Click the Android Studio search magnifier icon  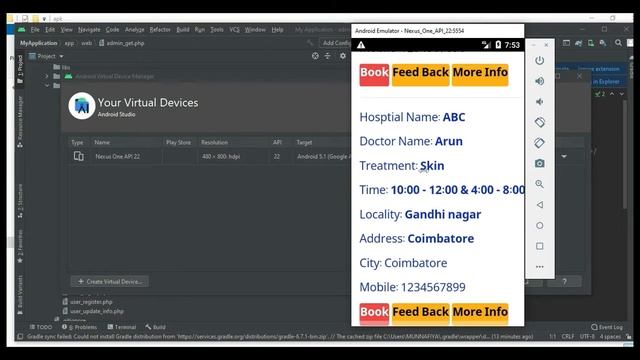click(618, 42)
